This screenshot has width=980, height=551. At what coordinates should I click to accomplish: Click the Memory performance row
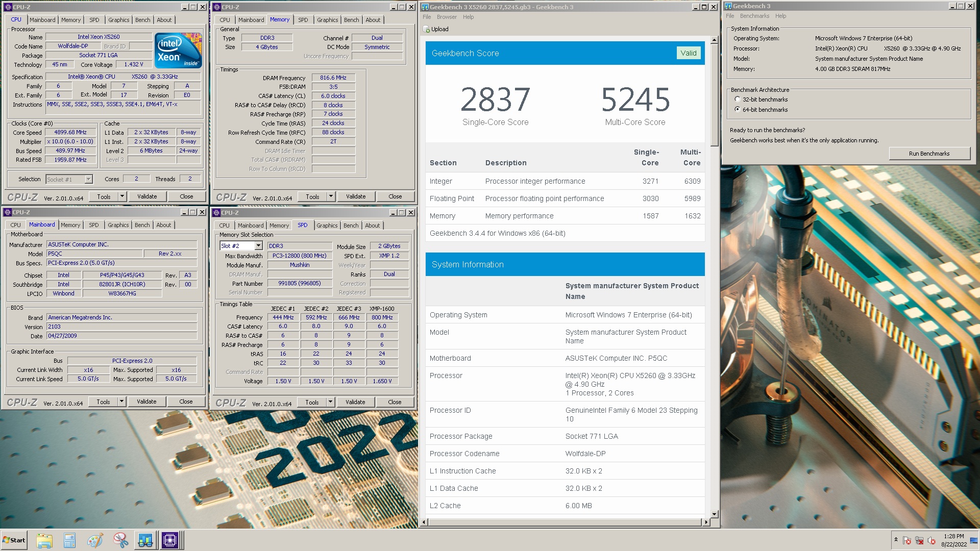(x=565, y=216)
